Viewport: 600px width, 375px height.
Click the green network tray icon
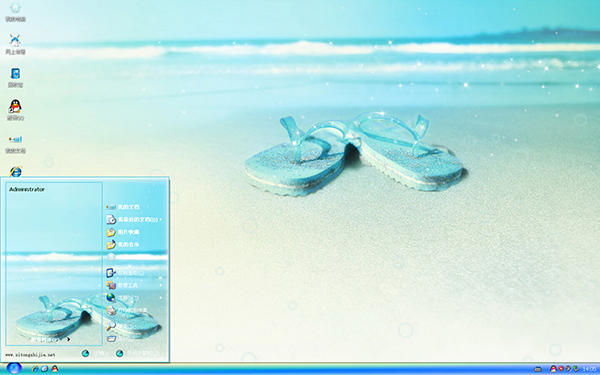[576, 369]
